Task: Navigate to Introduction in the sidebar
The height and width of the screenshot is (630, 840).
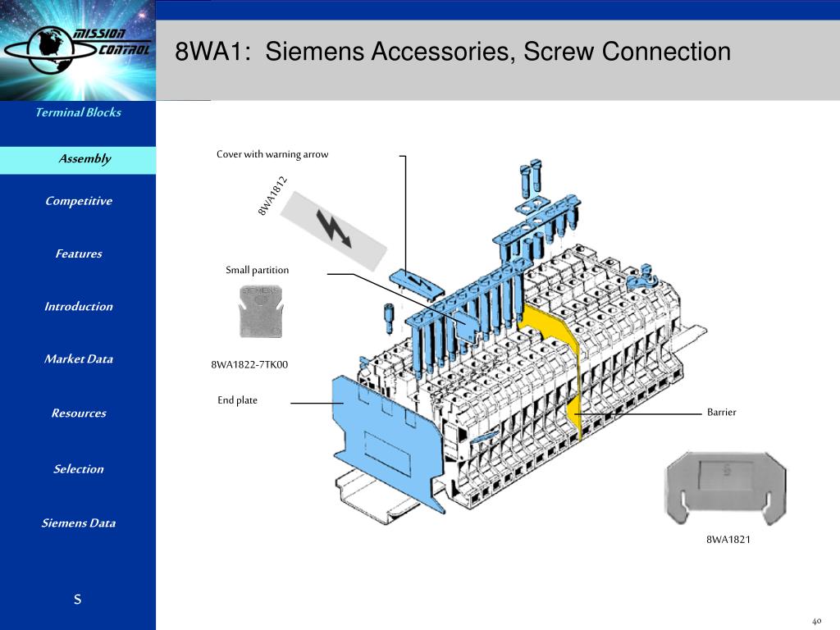Action: [79, 307]
